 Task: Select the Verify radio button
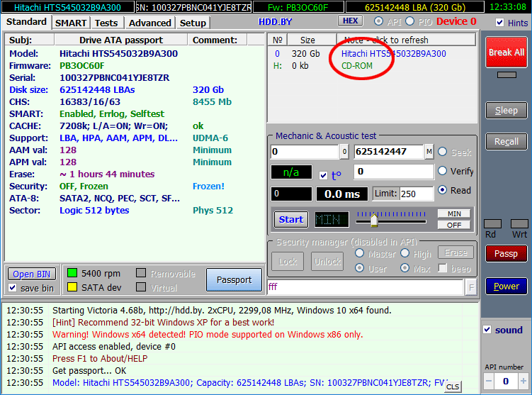[443, 170]
